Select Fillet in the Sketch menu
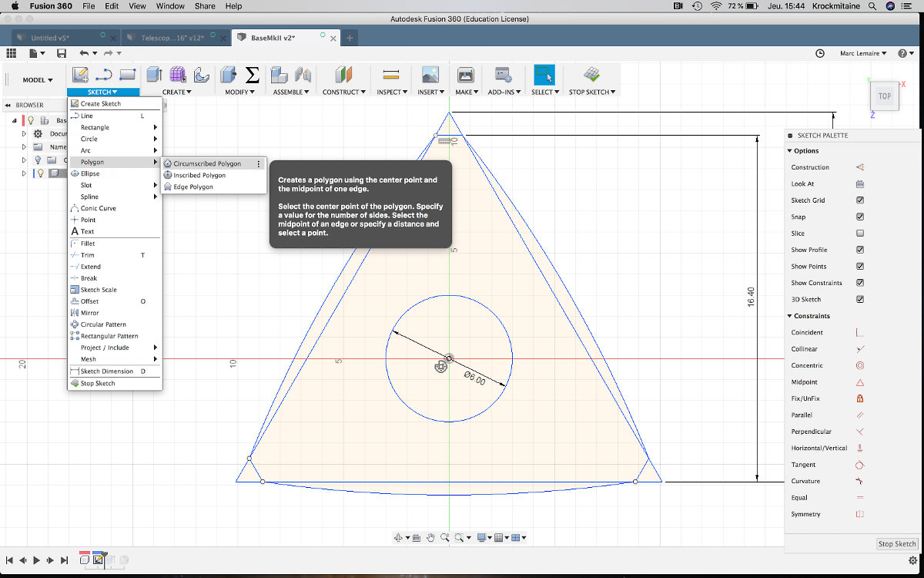 pyautogui.click(x=115, y=244)
